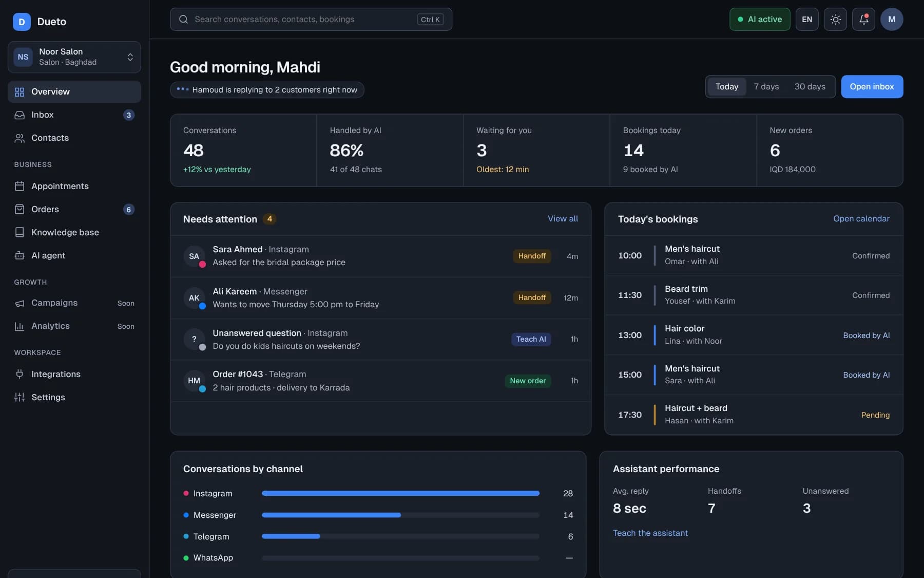The image size is (924, 578).
Task: Switch to the 30 days range
Action: click(810, 87)
